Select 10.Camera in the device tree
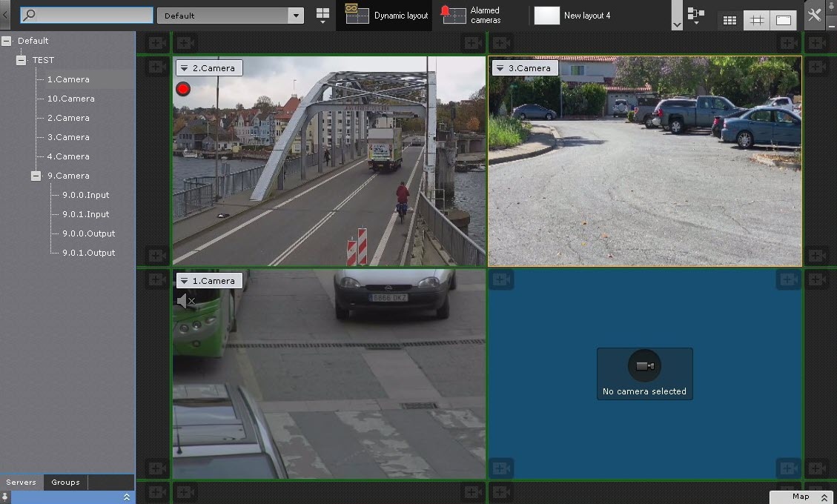The width and height of the screenshot is (837, 504). tap(70, 99)
